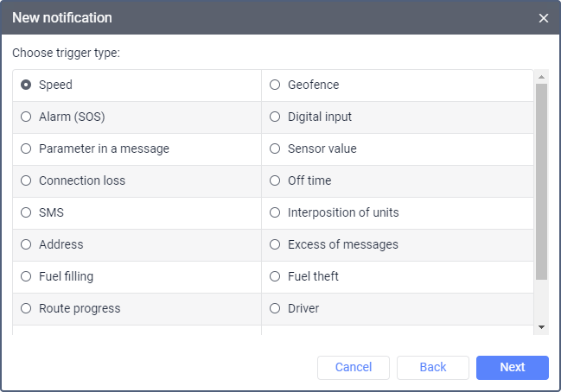561x392 pixels.
Task: Select the Speed trigger type
Action: [x=27, y=85]
